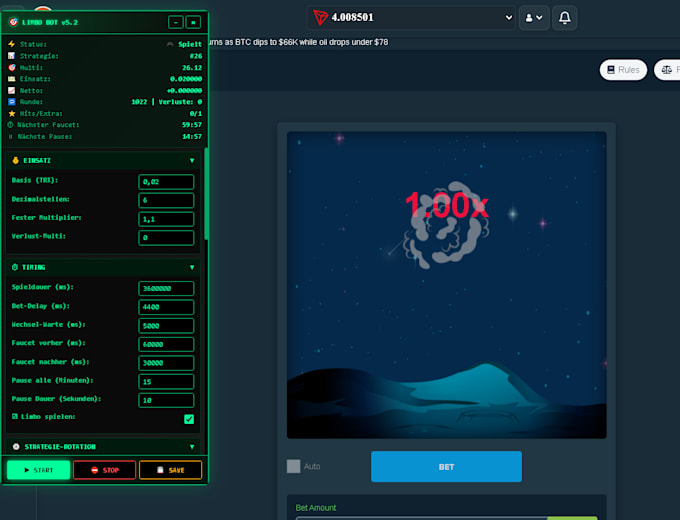Image resolution: width=680 pixels, height=520 pixels.
Task: Click the money bag icon in EINSATZ header
Action: [16, 160]
